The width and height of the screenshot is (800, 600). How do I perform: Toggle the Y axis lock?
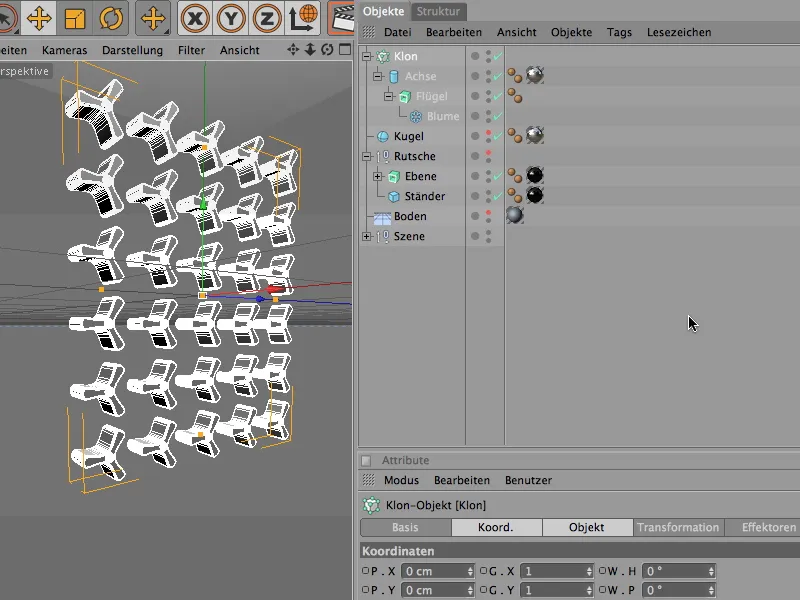pos(231,17)
